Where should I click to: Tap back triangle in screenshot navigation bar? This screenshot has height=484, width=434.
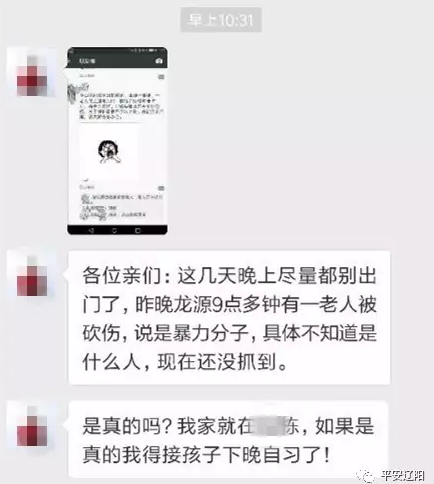click(x=91, y=230)
